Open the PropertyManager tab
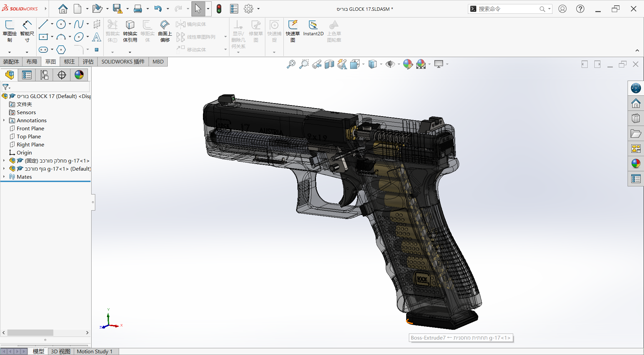Viewport: 644px width, 355px height. (x=27, y=75)
